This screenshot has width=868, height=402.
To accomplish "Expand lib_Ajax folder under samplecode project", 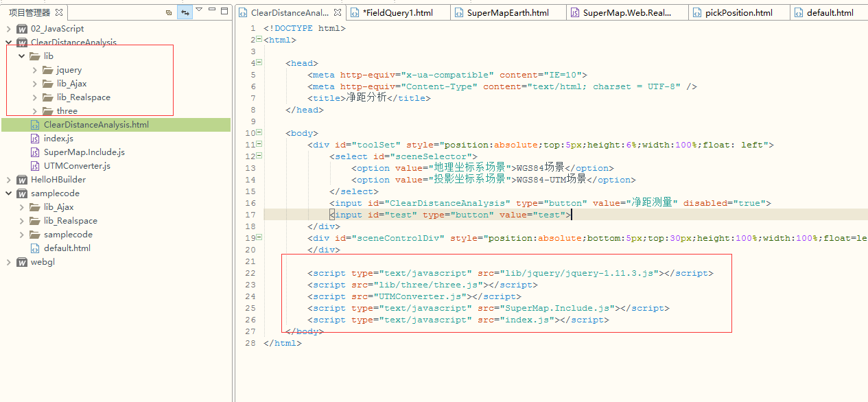I will [21, 207].
